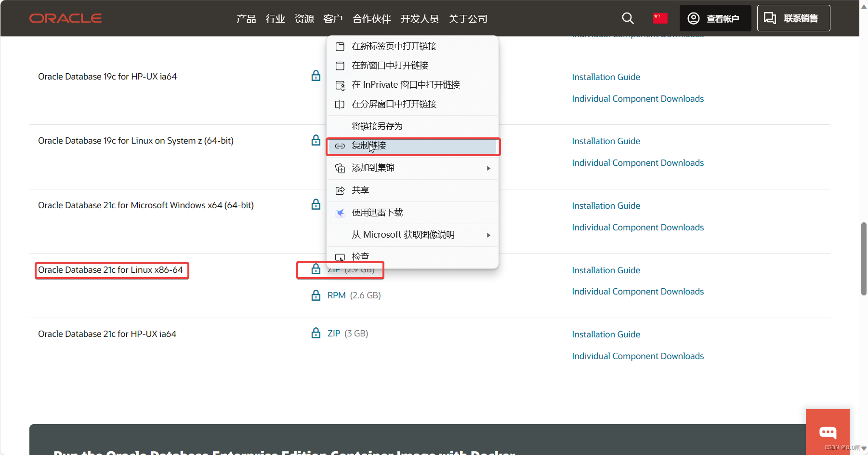Screen dimensions: 868x455
Task: Click the China flag region selector
Action: 660,18
